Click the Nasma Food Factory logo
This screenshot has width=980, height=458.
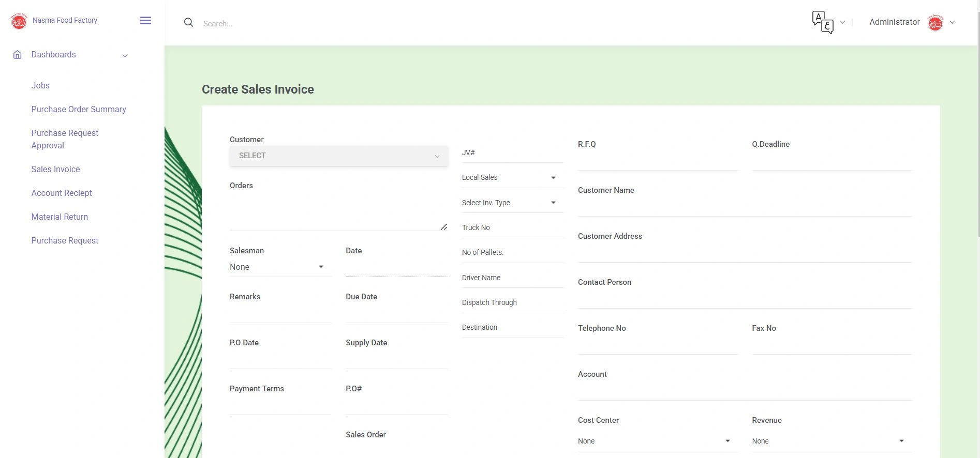point(19,21)
